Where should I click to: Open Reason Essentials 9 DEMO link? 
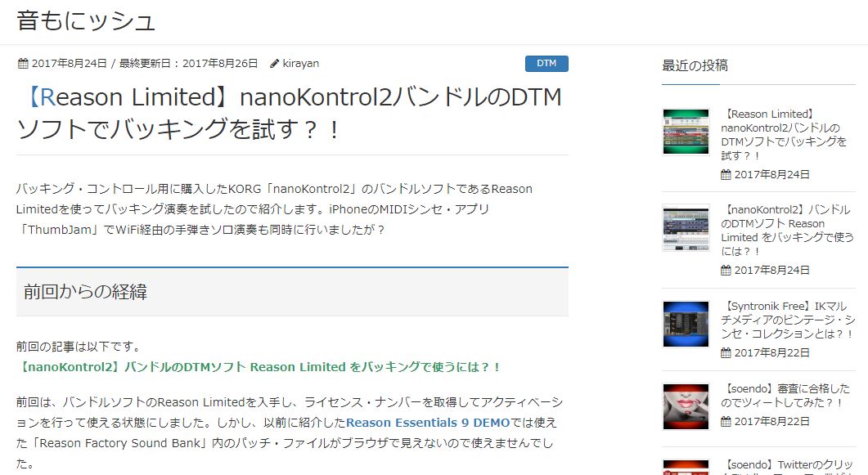(428, 423)
